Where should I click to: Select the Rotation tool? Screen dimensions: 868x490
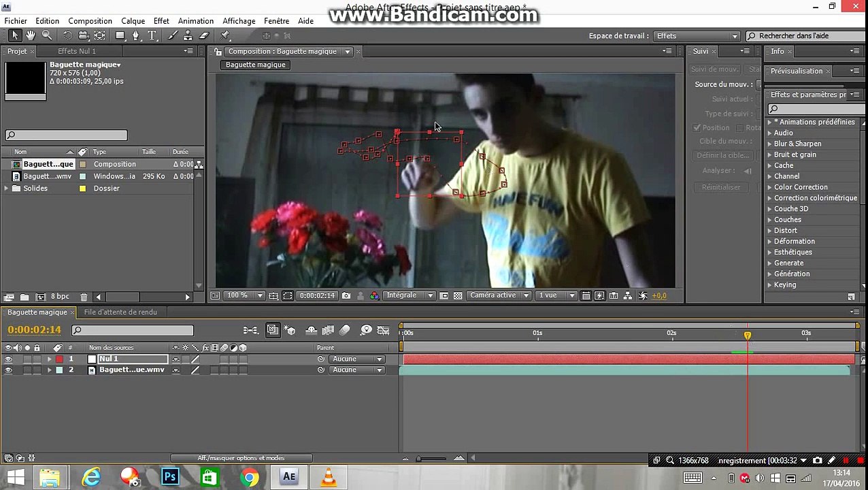point(68,35)
